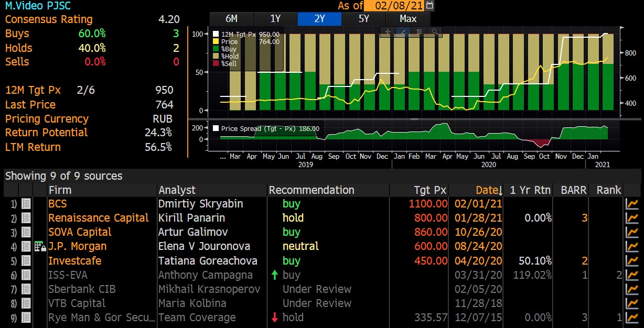The height and width of the screenshot is (328, 644).
Task: Click the Showing 9 of 9 sources text
Action: click(x=64, y=176)
